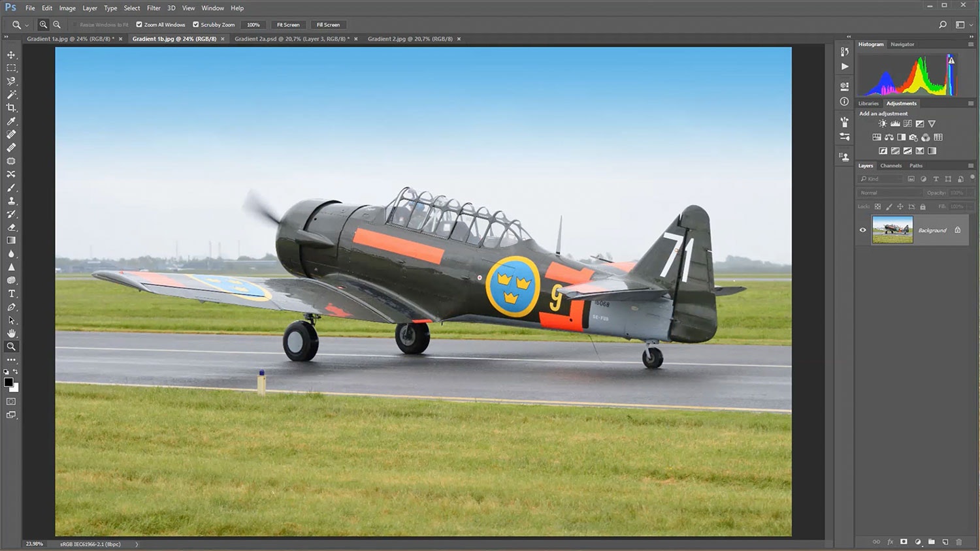
Task: Open the Kind filter dropdown in Layers
Action: [x=880, y=178]
